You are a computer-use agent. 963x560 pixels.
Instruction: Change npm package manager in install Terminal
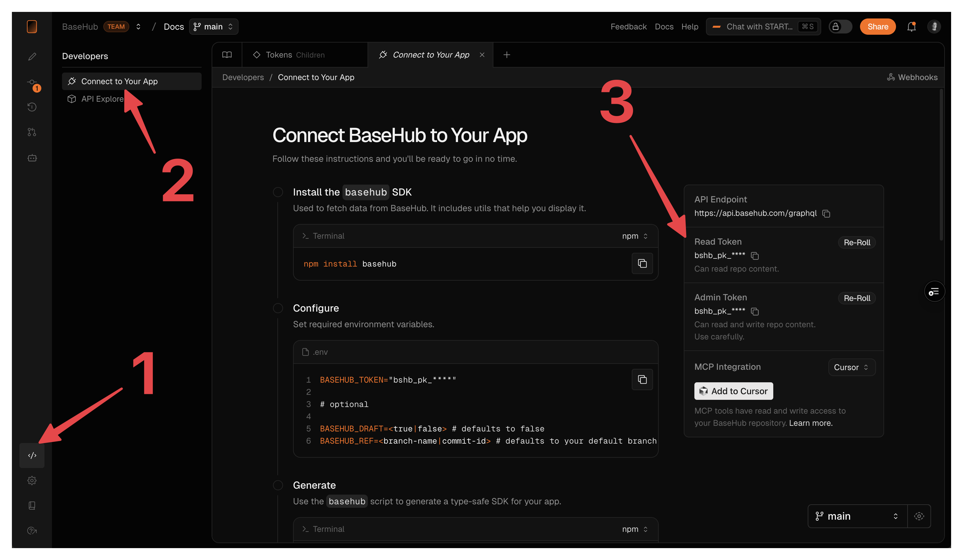tap(635, 236)
